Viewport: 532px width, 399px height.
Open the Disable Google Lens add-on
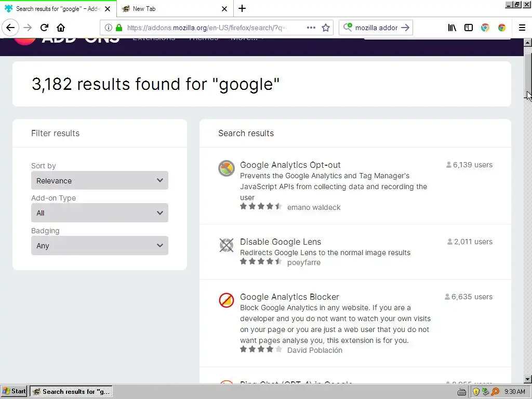(281, 242)
